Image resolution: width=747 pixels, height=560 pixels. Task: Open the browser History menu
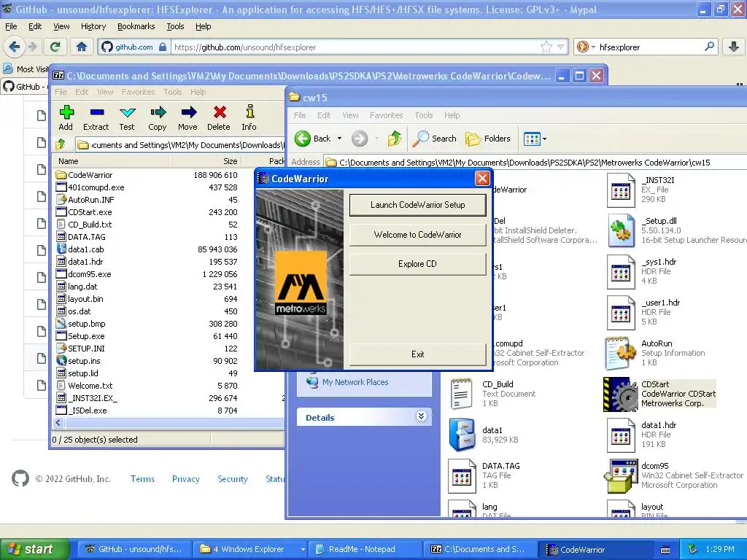(93, 27)
